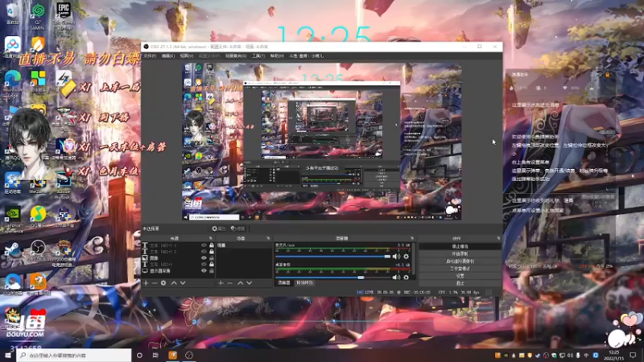Viewport: 644px width, 362px height.
Task: Select the 图像 source row
Action: 178,257
